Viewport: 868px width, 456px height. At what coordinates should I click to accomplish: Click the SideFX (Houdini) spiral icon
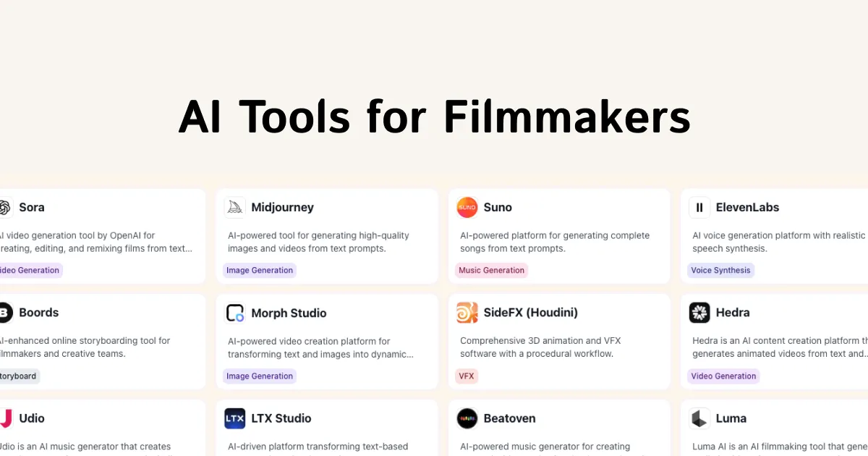[467, 313]
